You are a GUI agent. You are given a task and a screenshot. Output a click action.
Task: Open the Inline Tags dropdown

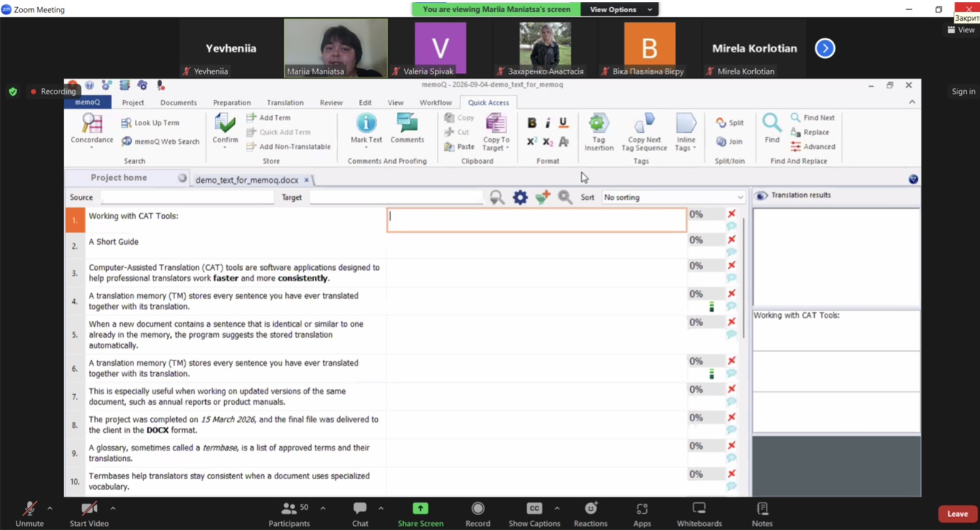pyautogui.click(x=686, y=132)
